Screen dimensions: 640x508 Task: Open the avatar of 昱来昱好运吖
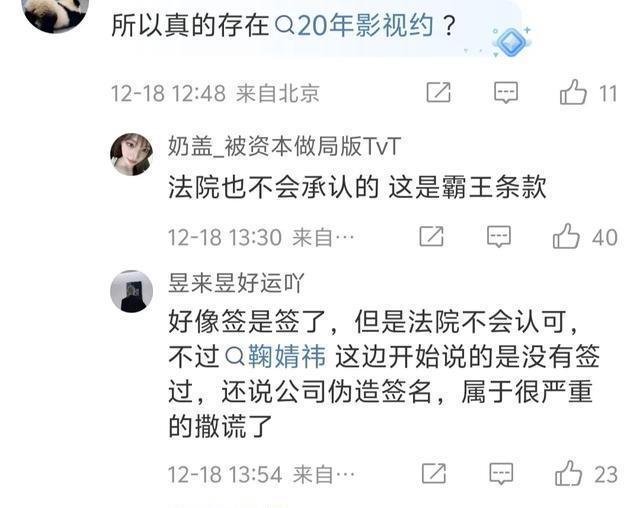(131, 291)
